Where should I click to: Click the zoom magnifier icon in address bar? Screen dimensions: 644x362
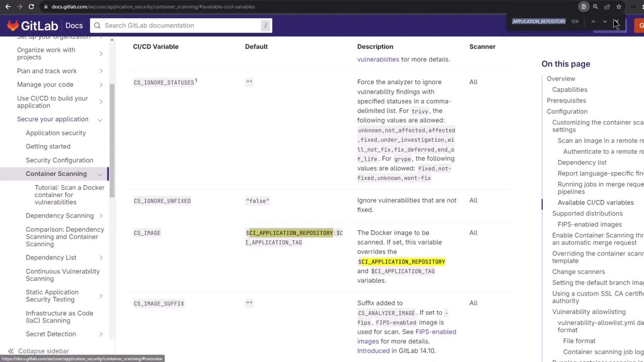click(595, 7)
